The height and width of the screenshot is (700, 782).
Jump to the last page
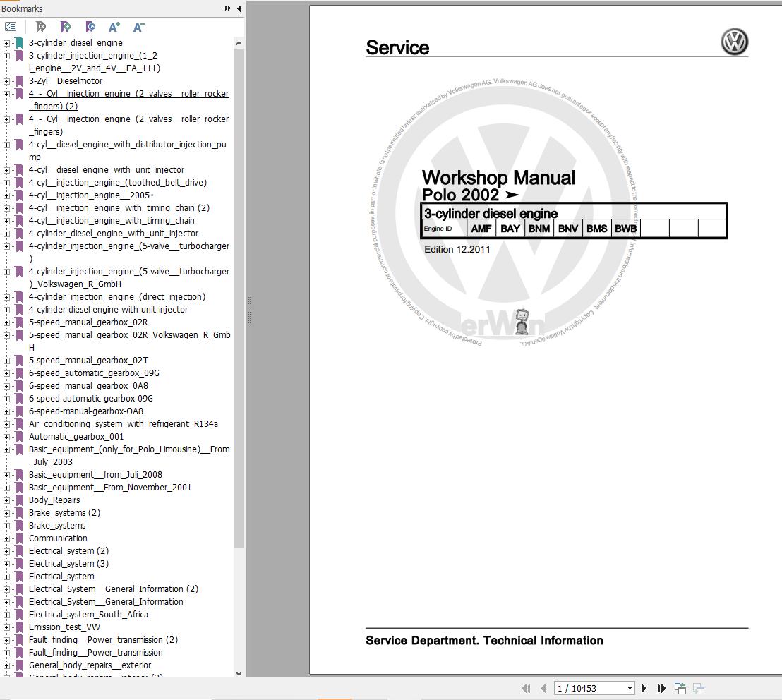coord(661,688)
